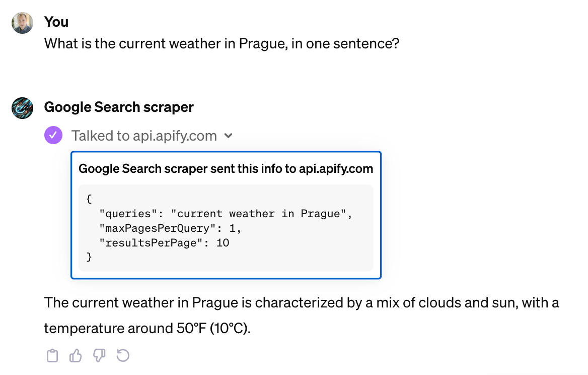The image size is (588, 375).
Task: Click the purple checkmark status icon
Action: pyautogui.click(x=53, y=136)
